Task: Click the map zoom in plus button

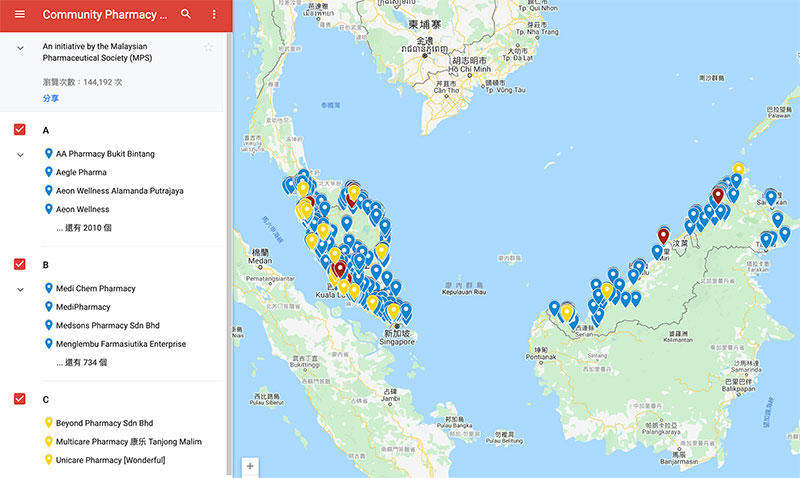Action: (x=250, y=466)
